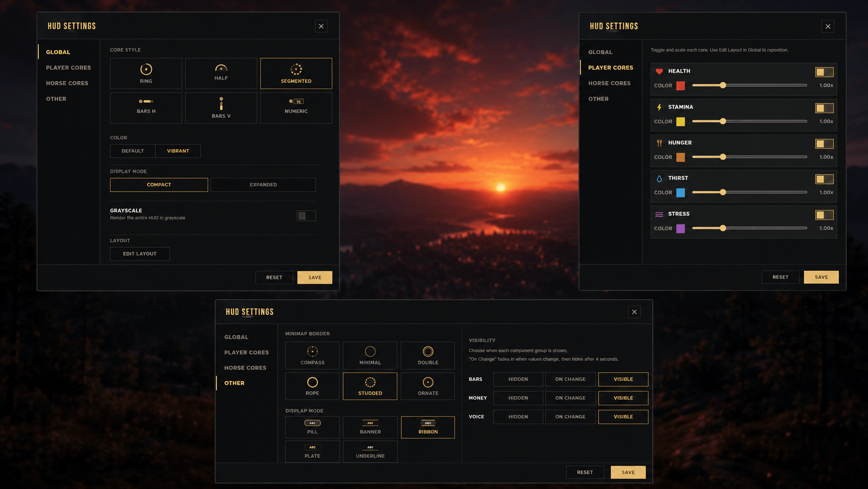
Task: Click the Stress waves icon
Action: (x=659, y=214)
